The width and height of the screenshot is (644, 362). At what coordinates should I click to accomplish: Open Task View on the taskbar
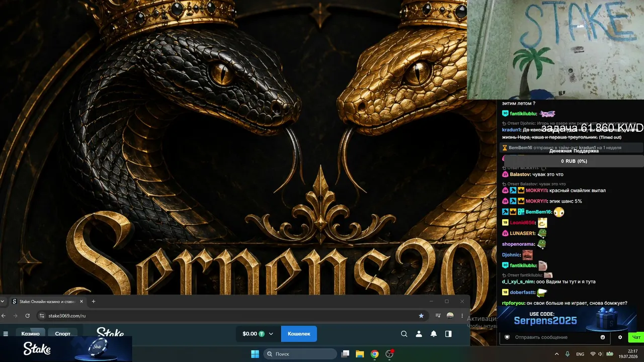tap(345, 354)
